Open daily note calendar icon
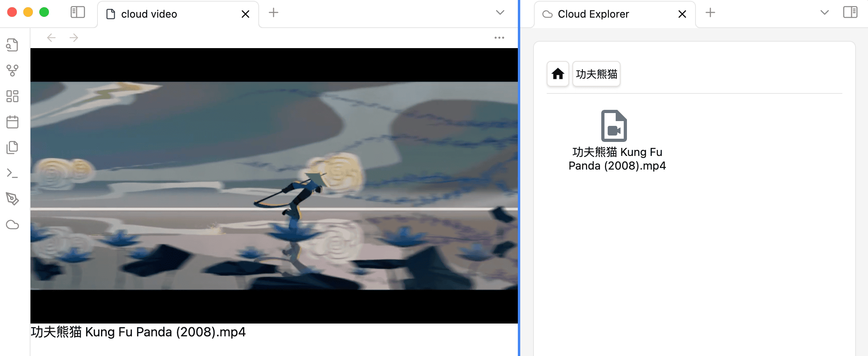The width and height of the screenshot is (868, 356). (12, 122)
